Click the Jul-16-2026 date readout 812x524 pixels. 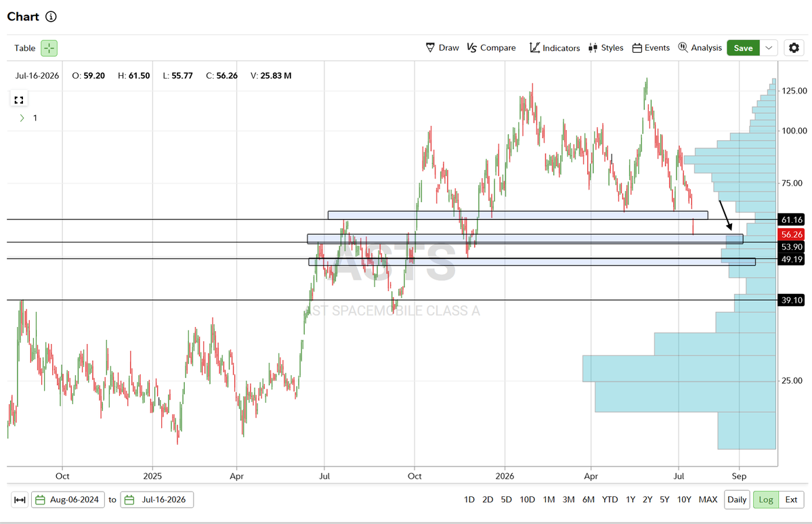click(x=37, y=76)
